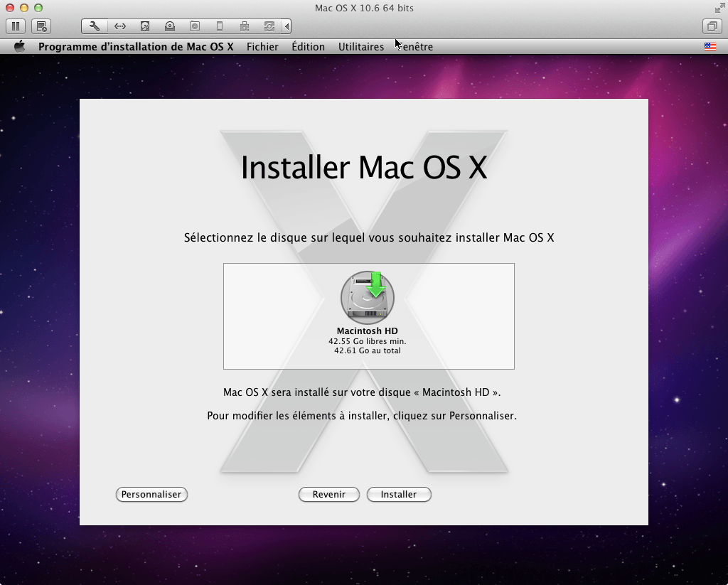Image resolution: width=728 pixels, height=585 pixels.
Task: Pause the virtual machine
Action: [16, 26]
